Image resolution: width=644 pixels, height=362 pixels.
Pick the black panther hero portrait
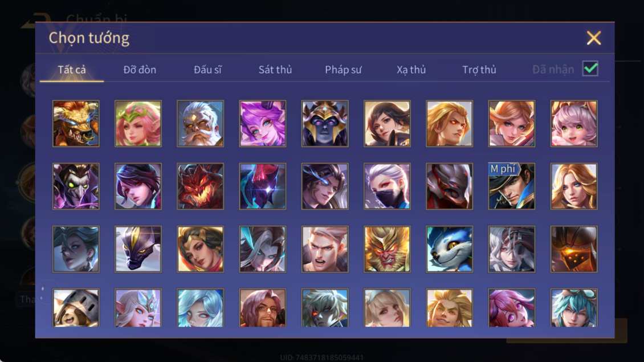[x=138, y=249]
